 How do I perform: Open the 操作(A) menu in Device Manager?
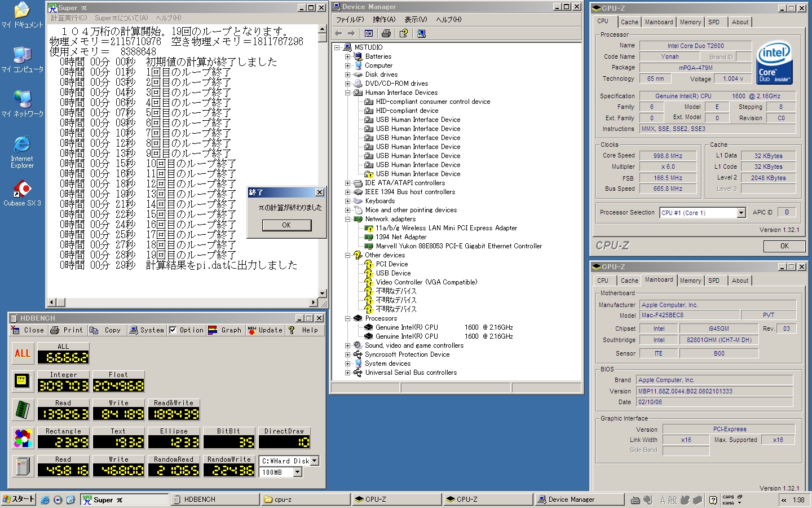384,19
